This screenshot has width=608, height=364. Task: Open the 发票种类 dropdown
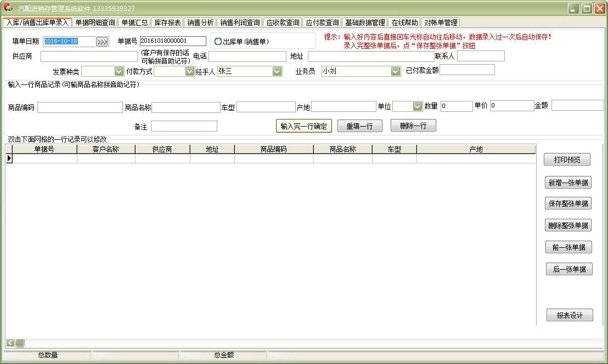click(119, 71)
